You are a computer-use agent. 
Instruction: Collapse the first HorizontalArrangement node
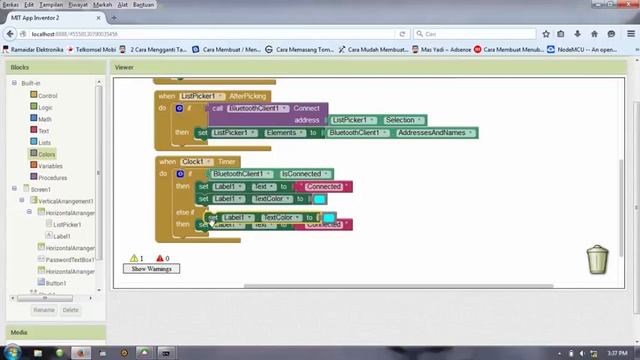[29, 212]
